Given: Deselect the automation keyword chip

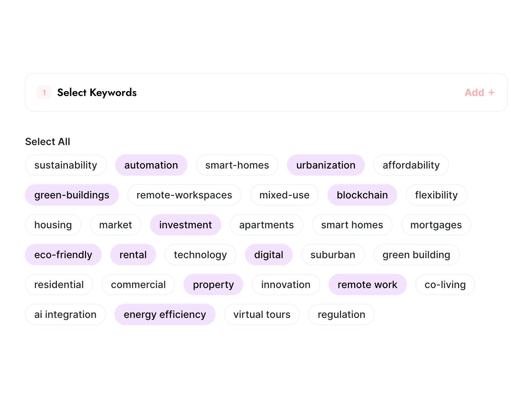Looking at the screenshot, I should pos(151,165).
